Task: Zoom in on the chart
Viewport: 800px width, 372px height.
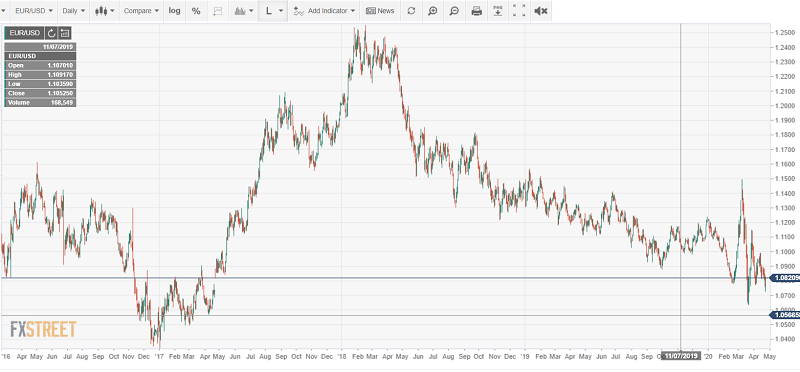Action: [x=433, y=11]
